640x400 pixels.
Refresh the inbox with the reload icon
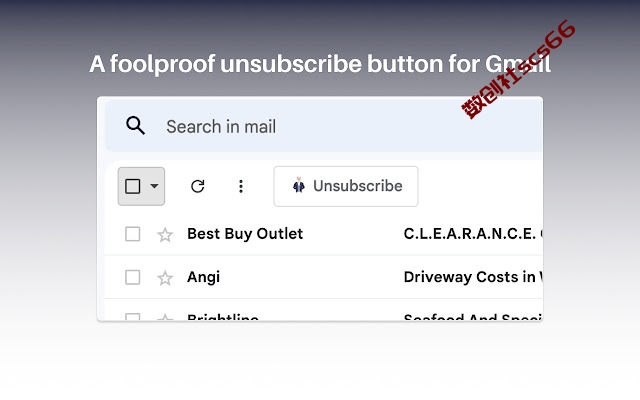pyautogui.click(x=198, y=186)
